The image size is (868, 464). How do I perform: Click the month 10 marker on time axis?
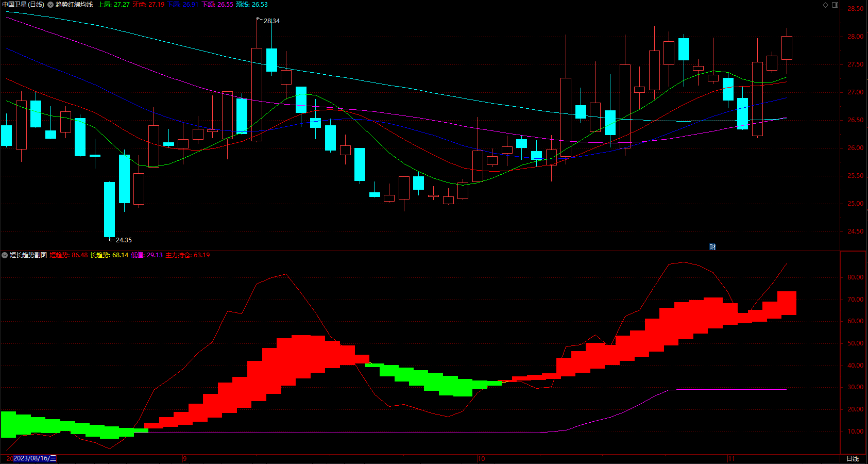point(481,458)
